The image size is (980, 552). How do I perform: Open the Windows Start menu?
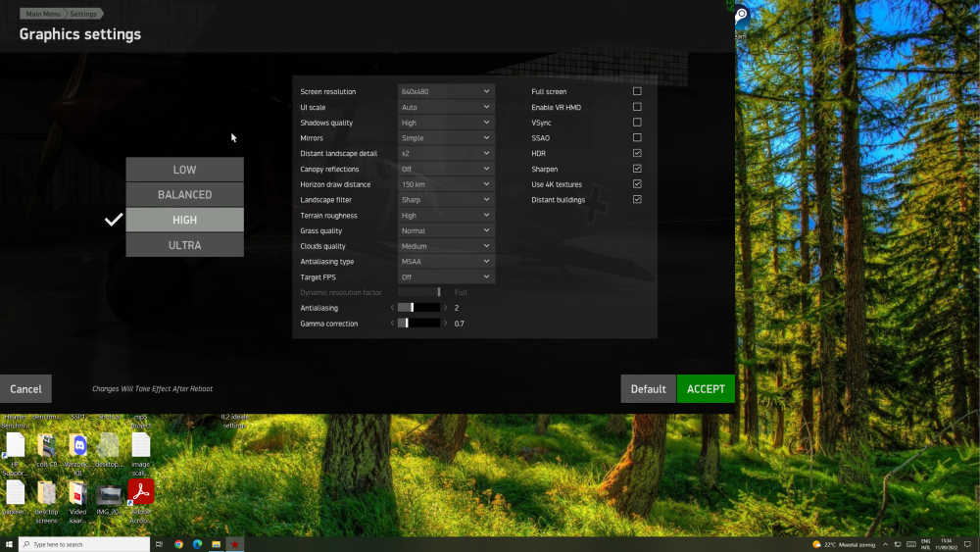[x=9, y=544]
